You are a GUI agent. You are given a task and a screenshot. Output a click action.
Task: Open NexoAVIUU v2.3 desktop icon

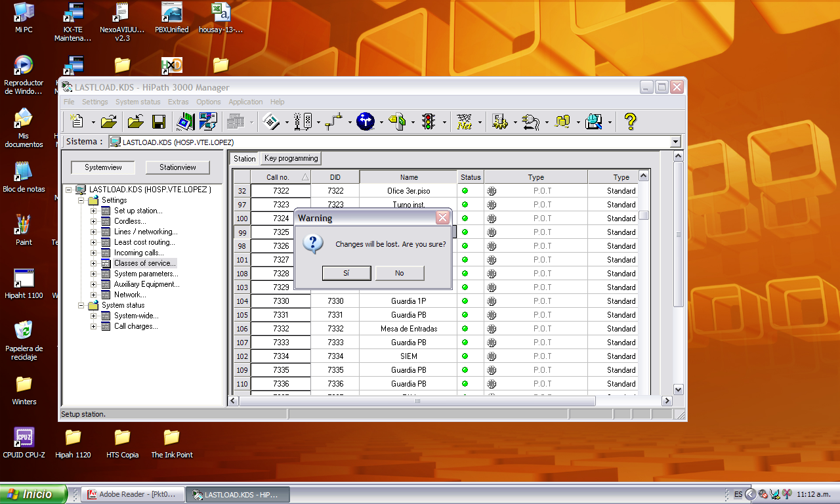click(122, 22)
